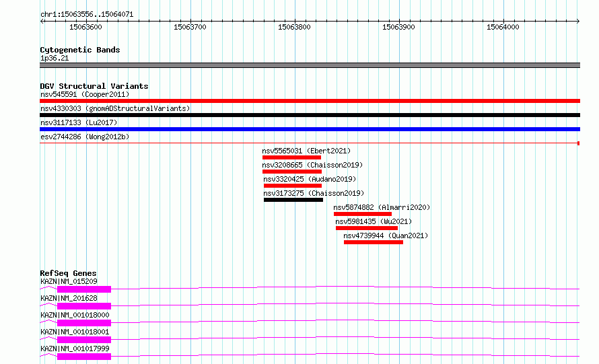Select the red bar under nsv3208665

292,172
